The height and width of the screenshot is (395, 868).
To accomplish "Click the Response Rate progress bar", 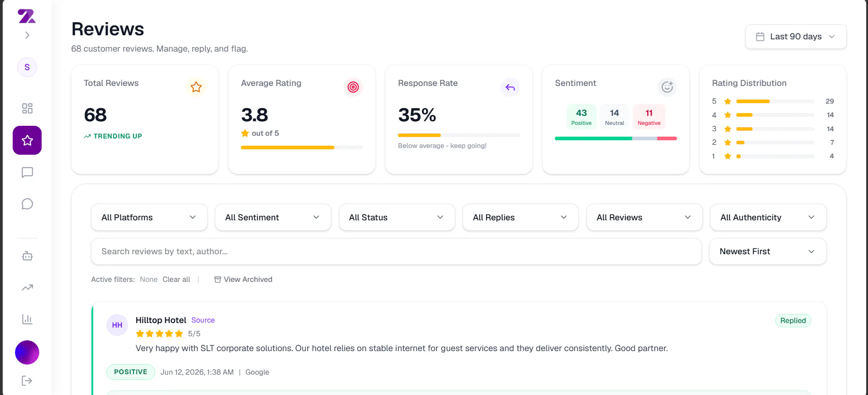I will pos(459,135).
